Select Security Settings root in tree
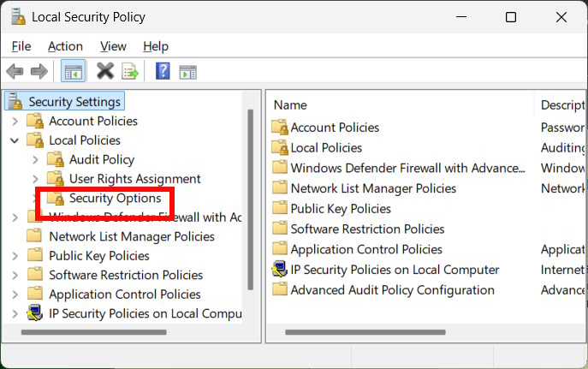 [74, 102]
